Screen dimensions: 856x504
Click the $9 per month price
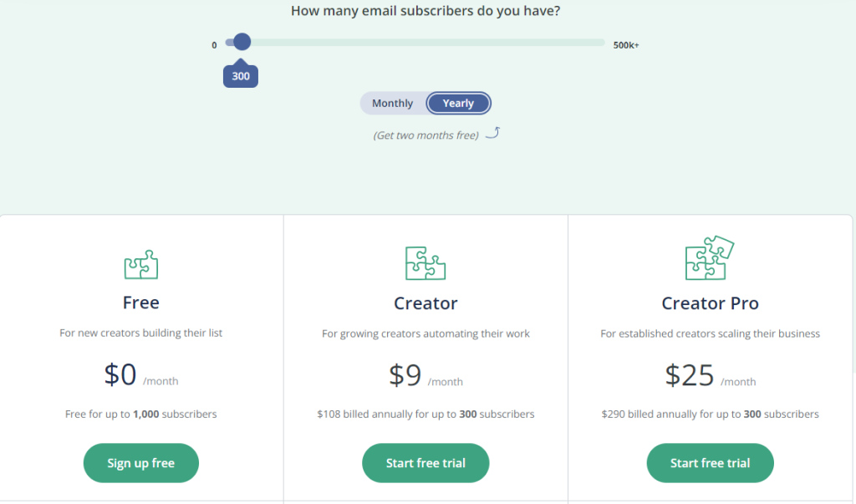425,375
